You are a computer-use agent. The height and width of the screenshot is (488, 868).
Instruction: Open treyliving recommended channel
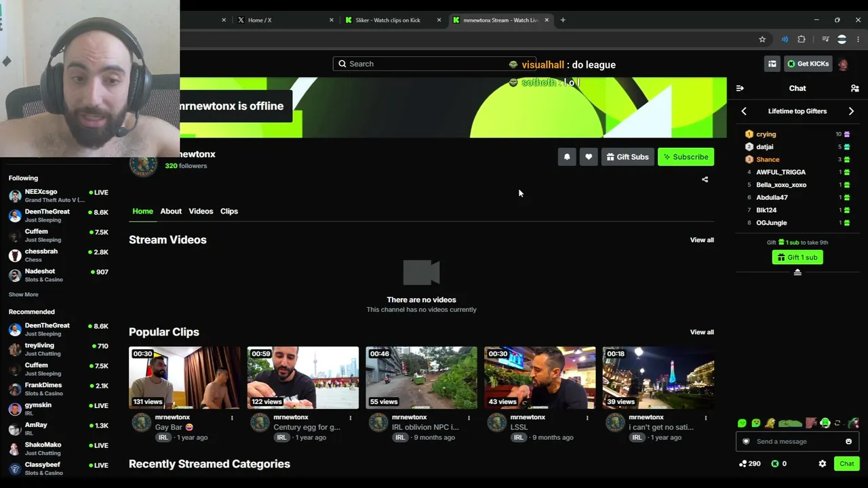pyautogui.click(x=58, y=349)
